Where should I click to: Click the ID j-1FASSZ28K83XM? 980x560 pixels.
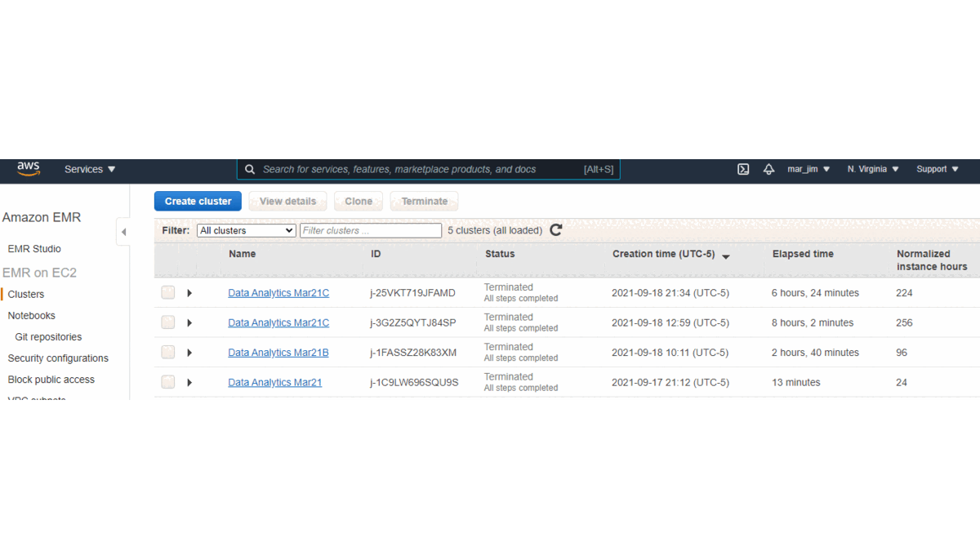coord(413,353)
